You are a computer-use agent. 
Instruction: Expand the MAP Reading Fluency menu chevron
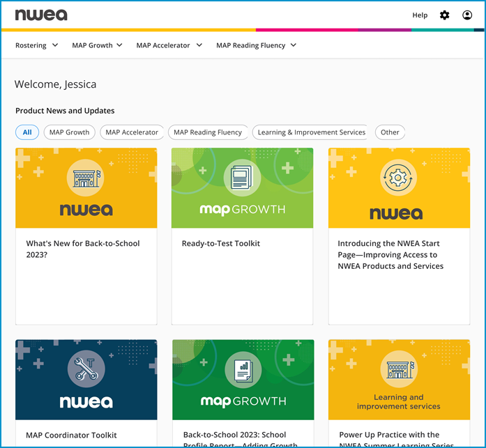pyautogui.click(x=294, y=45)
